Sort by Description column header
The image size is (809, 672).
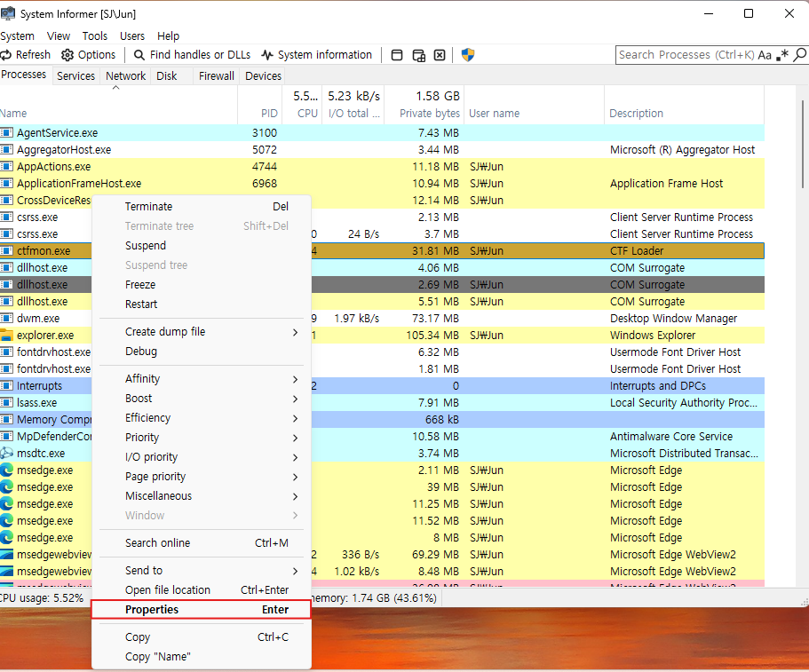point(684,106)
